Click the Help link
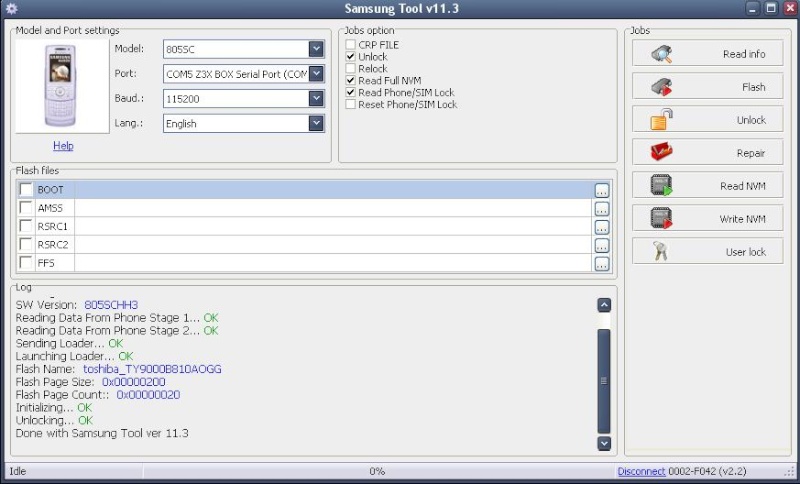This screenshot has height=484, width=800. tap(63, 146)
